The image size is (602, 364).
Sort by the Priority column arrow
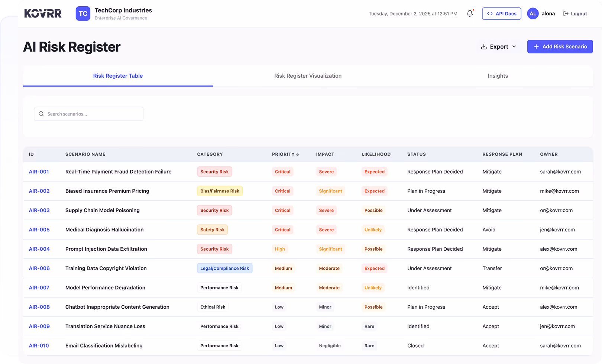click(298, 154)
